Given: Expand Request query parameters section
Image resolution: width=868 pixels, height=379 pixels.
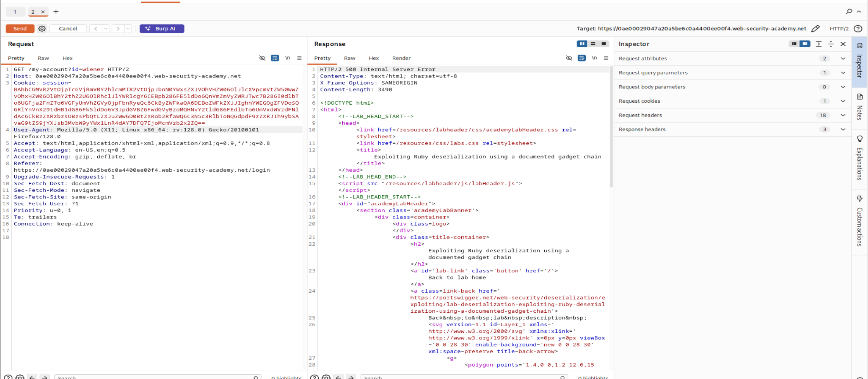Looking at the screenshot, I should [732, 73].
